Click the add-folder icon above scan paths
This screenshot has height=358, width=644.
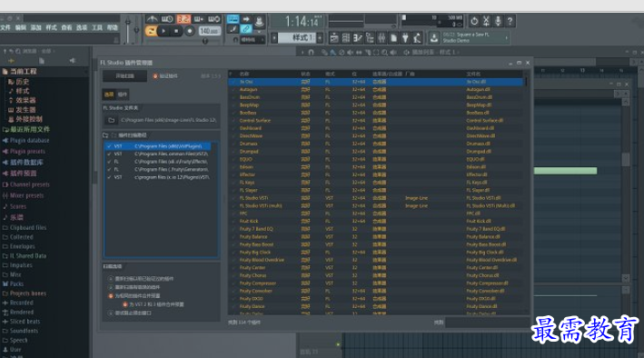[105, 134]
